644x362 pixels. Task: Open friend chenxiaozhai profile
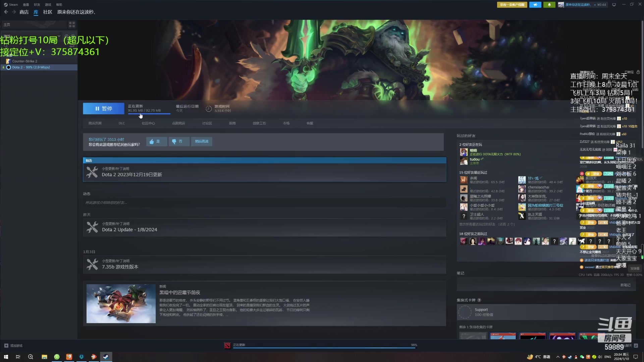[538, 187]
